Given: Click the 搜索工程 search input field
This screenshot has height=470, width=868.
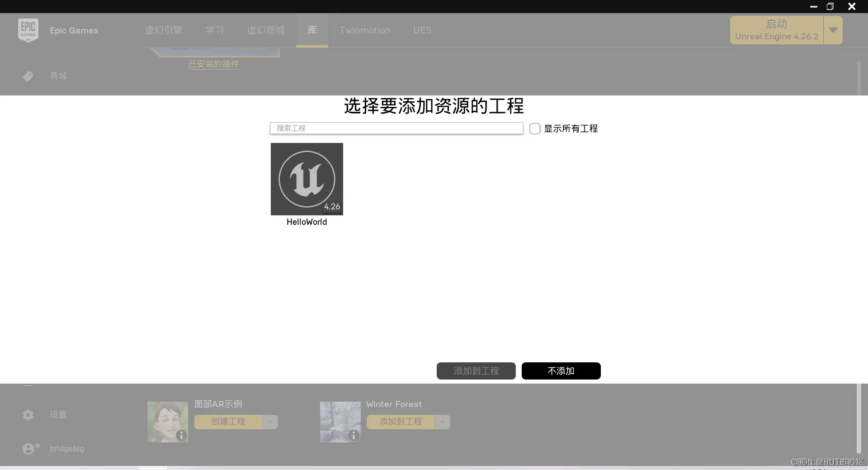Looking at the screenshot, I should [x=396, y=128].
